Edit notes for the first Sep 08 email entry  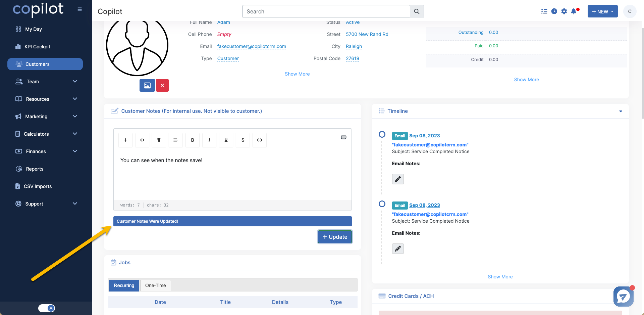[398, 179]
